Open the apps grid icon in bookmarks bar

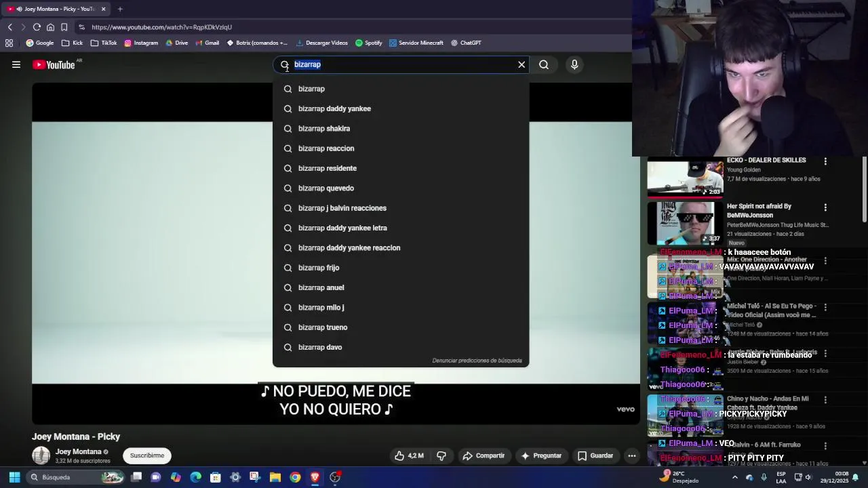point(9,43)
